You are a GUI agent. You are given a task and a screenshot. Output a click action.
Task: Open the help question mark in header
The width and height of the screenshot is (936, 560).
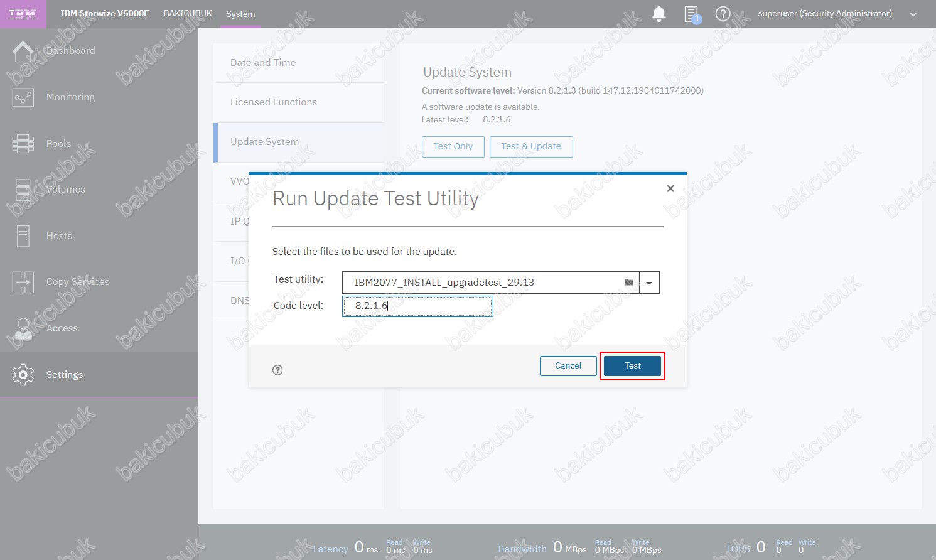(723, 14)
